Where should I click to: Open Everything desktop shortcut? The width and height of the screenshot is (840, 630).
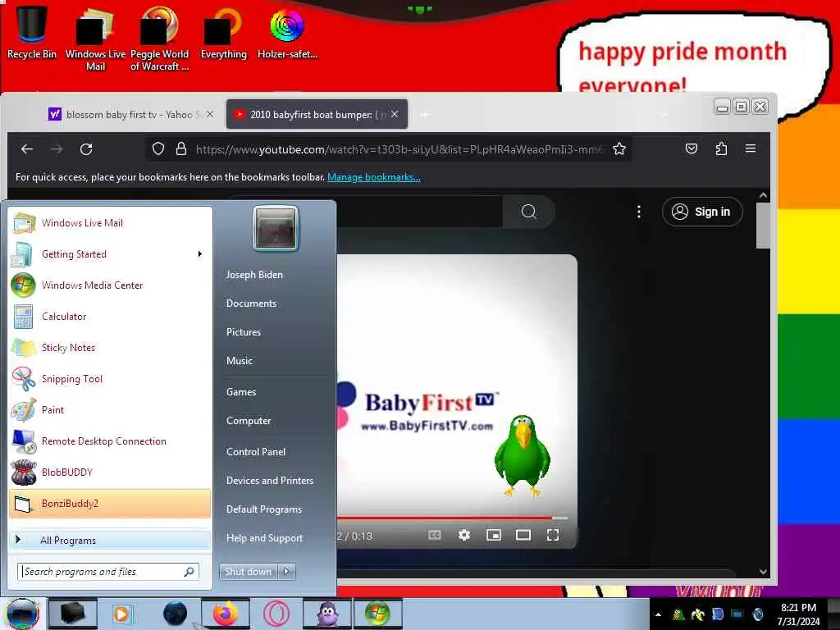tap(223, 33)
